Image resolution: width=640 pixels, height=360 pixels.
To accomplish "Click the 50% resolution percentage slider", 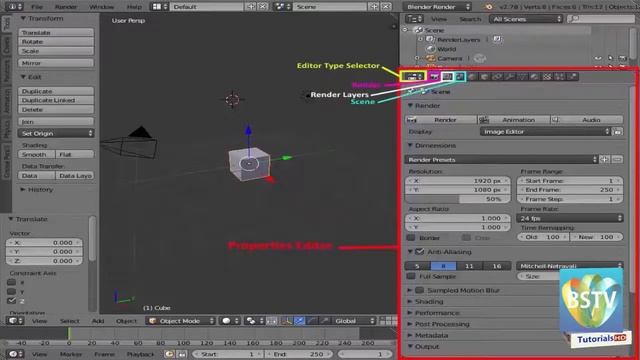I will coord(458,199).
